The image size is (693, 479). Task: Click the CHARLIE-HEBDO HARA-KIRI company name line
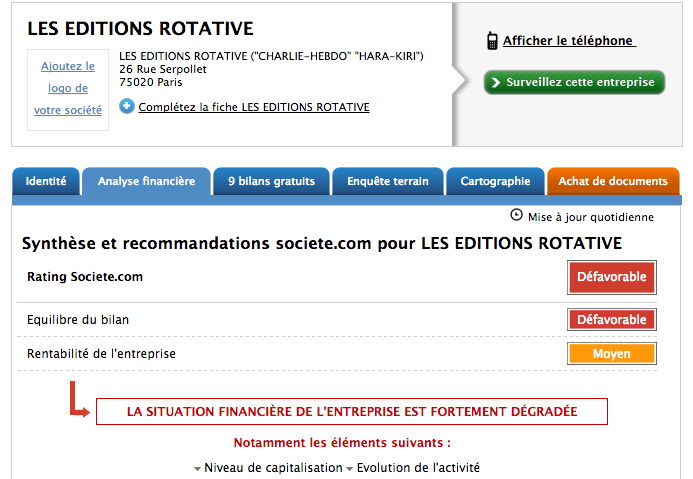271,56
